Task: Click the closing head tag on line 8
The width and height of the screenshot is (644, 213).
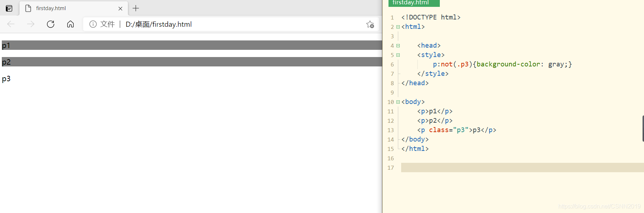Action: pyautogui.click(x=415, y=83)
